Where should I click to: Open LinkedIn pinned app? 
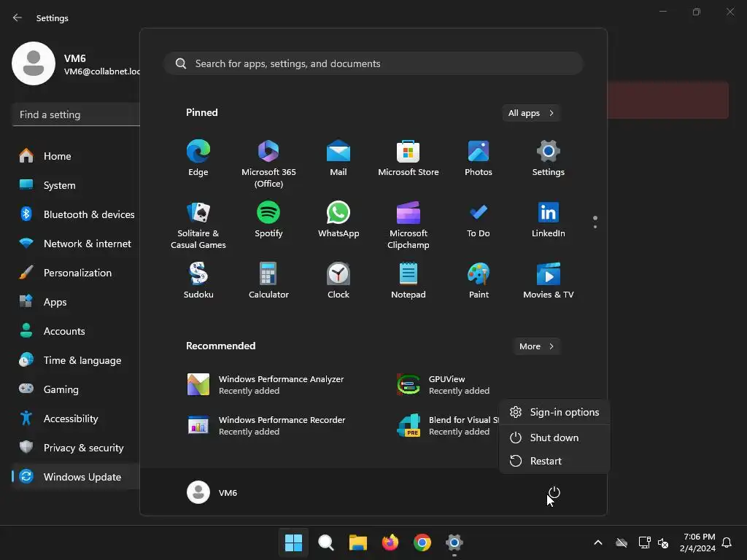549,219
